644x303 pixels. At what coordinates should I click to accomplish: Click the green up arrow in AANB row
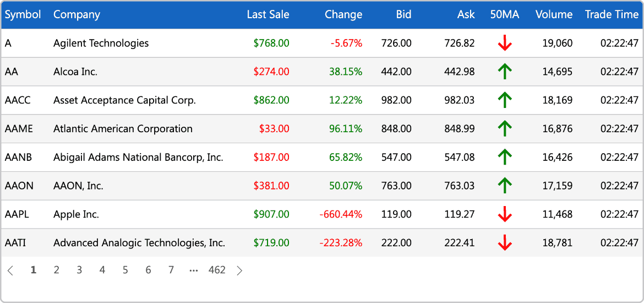tap(504, 157)
